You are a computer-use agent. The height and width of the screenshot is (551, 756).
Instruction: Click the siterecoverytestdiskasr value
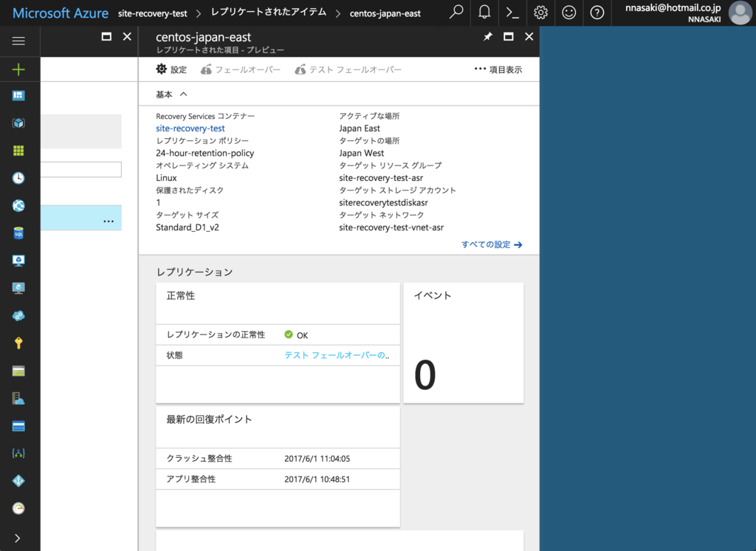click(383, 202)
